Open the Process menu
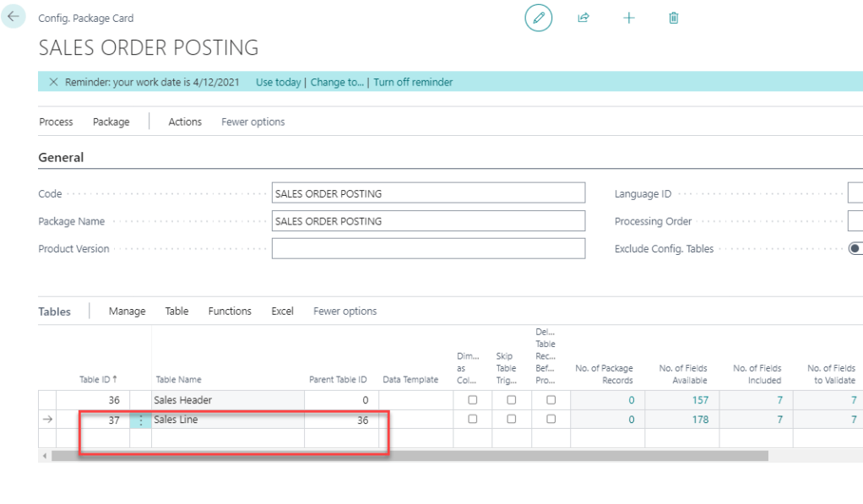This screenshot has width=863, height=504. pos(56,122)
